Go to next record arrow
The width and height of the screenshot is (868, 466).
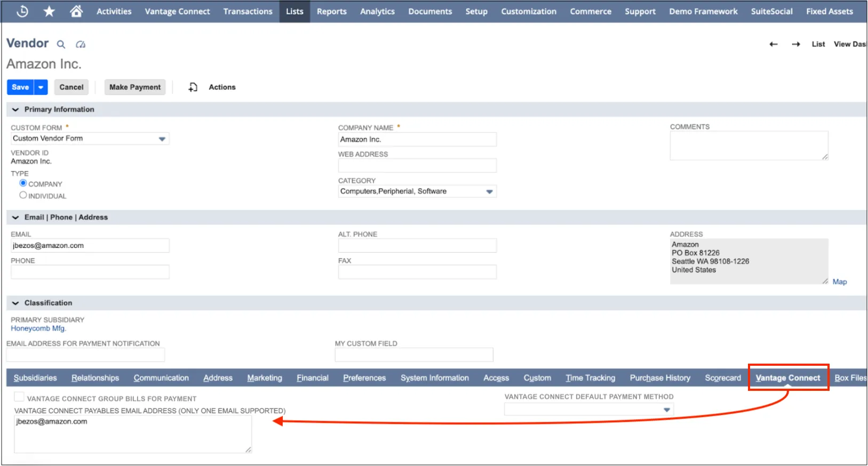(x=796, y=44)
